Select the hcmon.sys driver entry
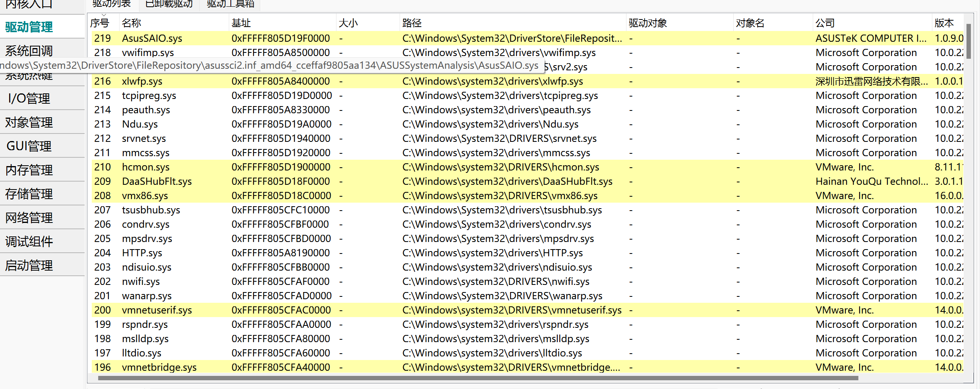 click(x=146, y=167)
